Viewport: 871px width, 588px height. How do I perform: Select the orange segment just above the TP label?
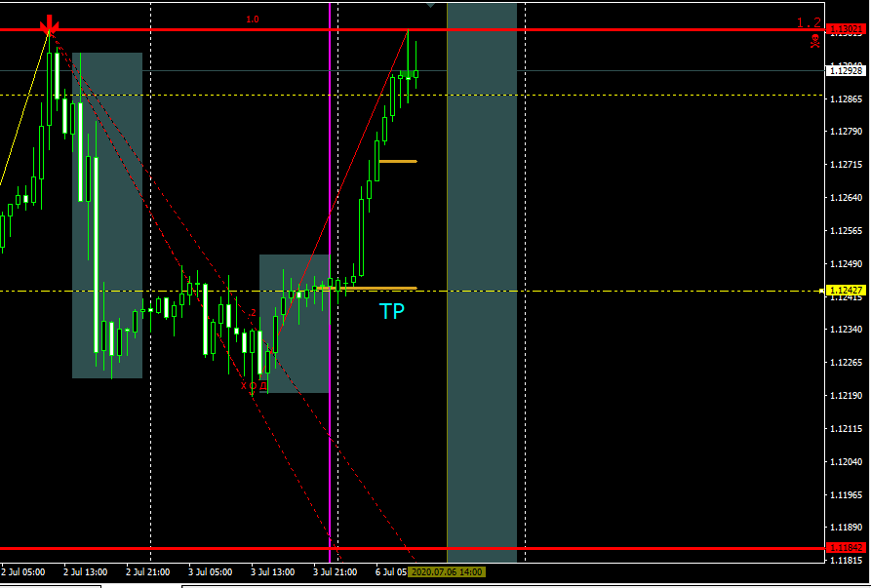[x=367, y=289]
